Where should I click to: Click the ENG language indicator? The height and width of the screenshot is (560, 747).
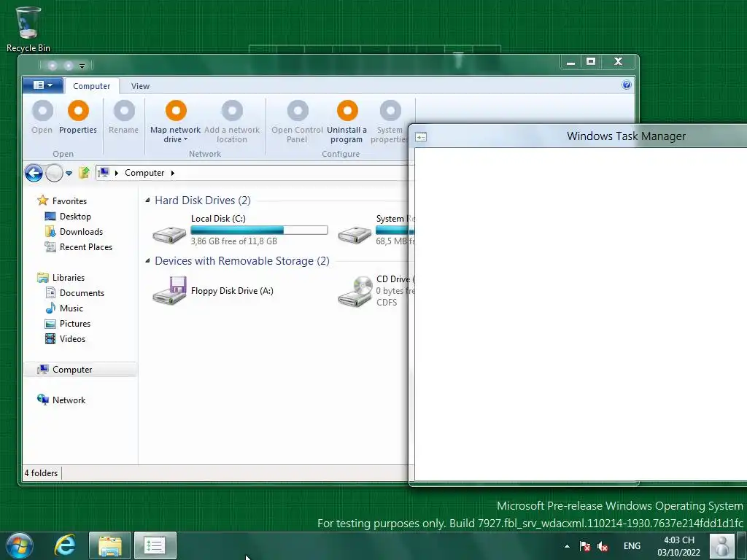tap(632, 546)
